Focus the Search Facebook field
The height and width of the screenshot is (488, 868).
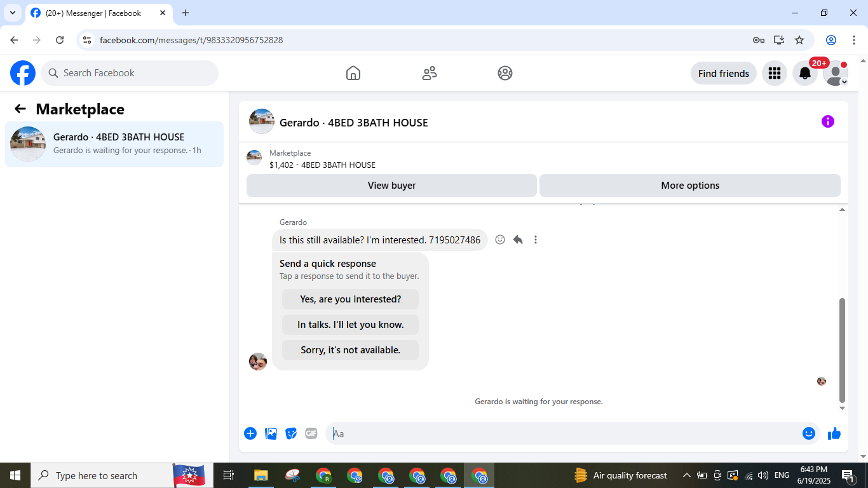pos(130,73)
